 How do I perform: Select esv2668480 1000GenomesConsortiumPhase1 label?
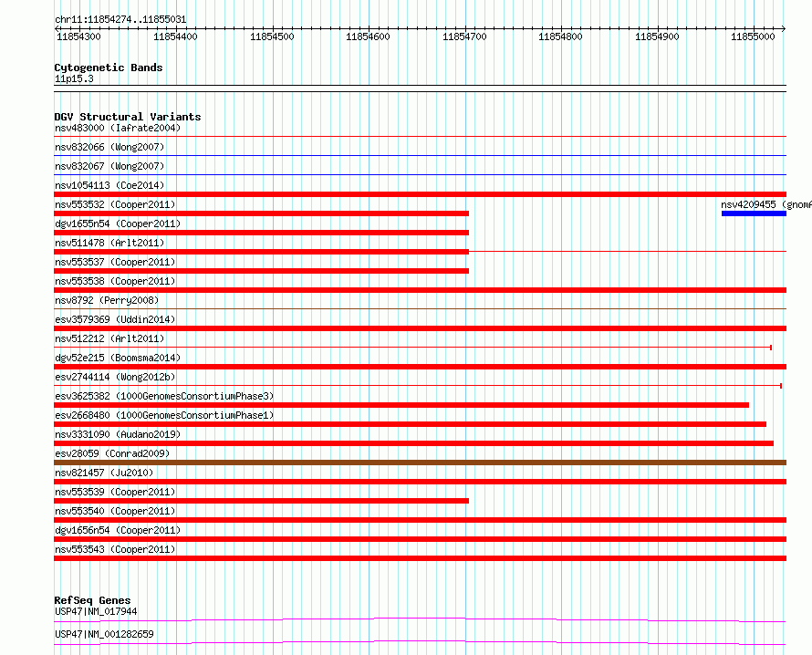pos(164,415)
